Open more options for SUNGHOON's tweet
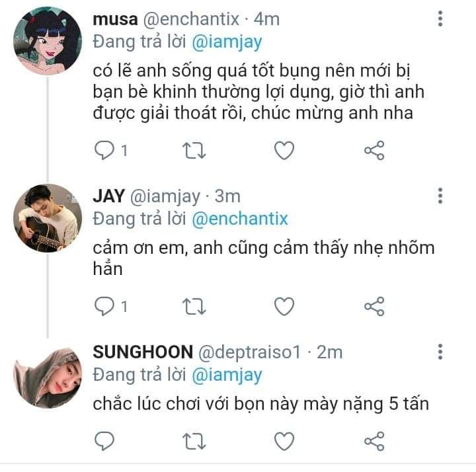This screenshot has height=472, width=476. pos(440,352)
